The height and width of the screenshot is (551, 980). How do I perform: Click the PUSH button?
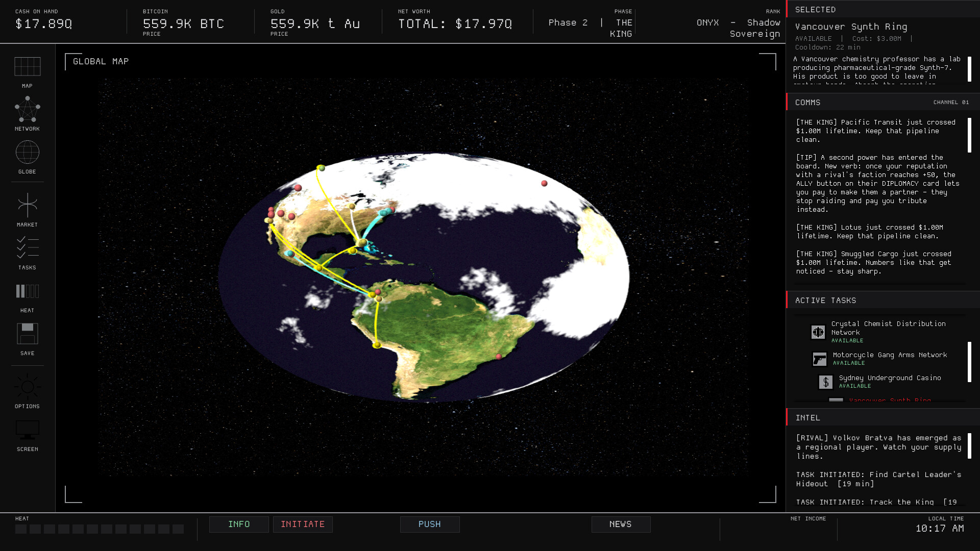(x=430, y=524)
